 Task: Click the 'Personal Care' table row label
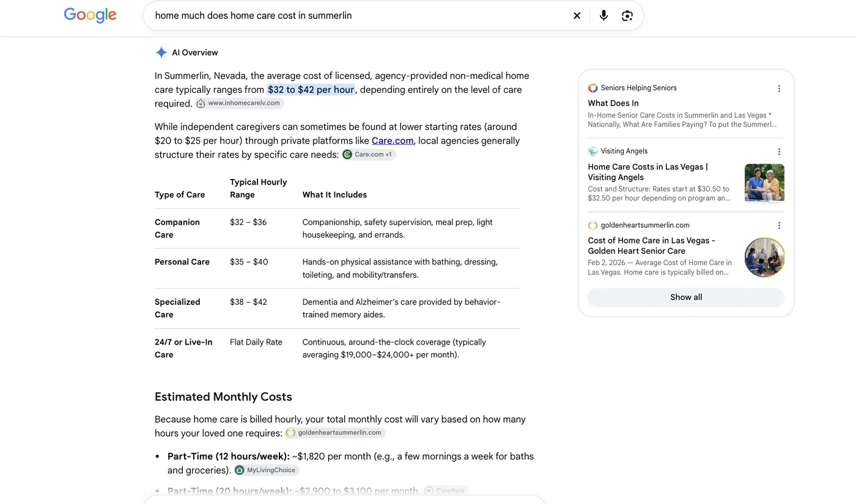[182, 262]
